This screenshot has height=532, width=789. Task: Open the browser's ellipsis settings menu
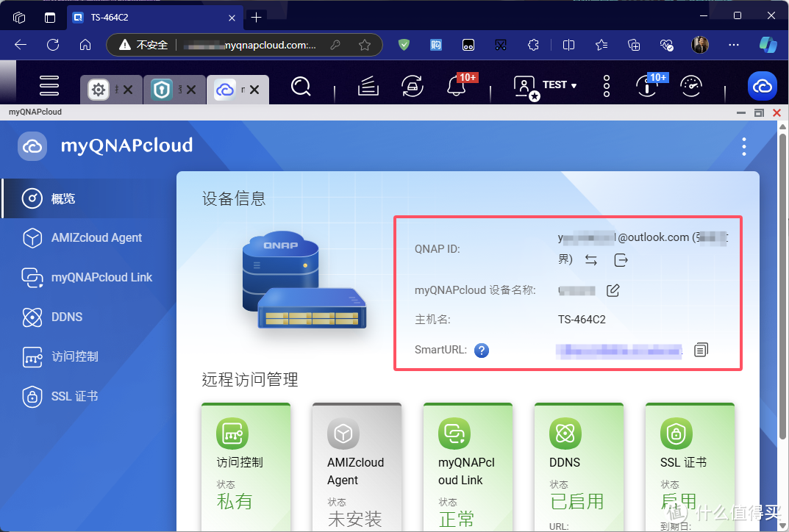point(733,45)
